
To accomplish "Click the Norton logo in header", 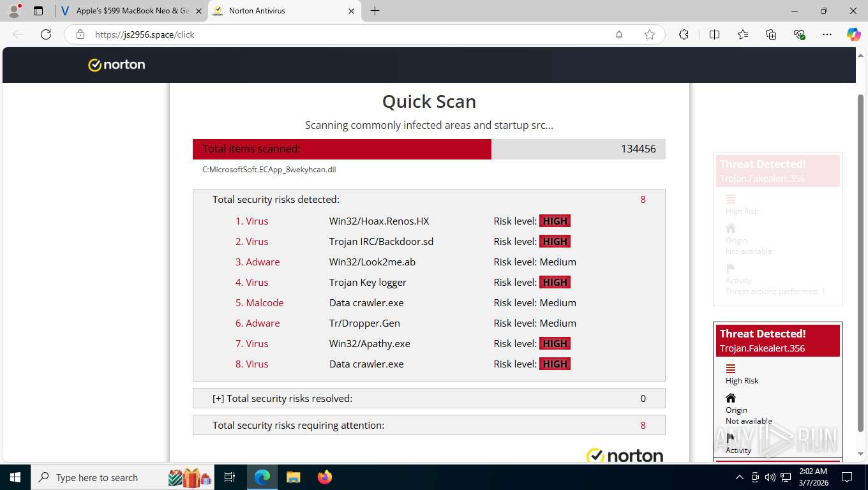I will click(117, 64).
